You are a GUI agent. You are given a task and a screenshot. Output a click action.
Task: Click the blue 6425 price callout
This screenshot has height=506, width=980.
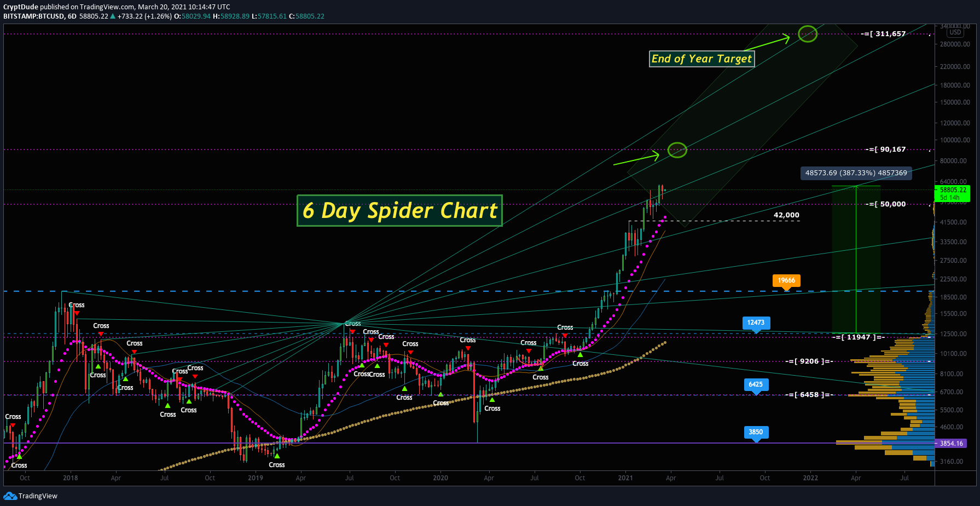coord(756,386)
